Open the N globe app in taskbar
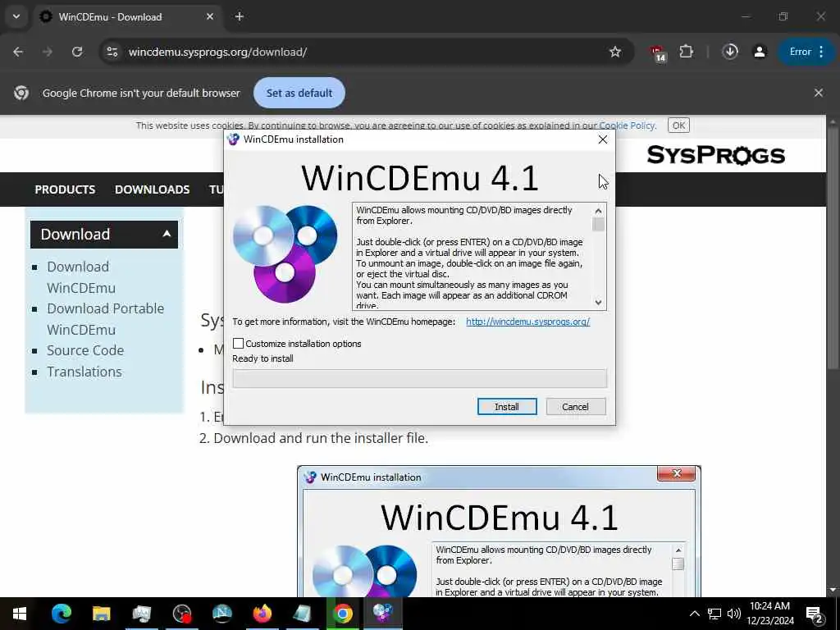 [221, 614]
